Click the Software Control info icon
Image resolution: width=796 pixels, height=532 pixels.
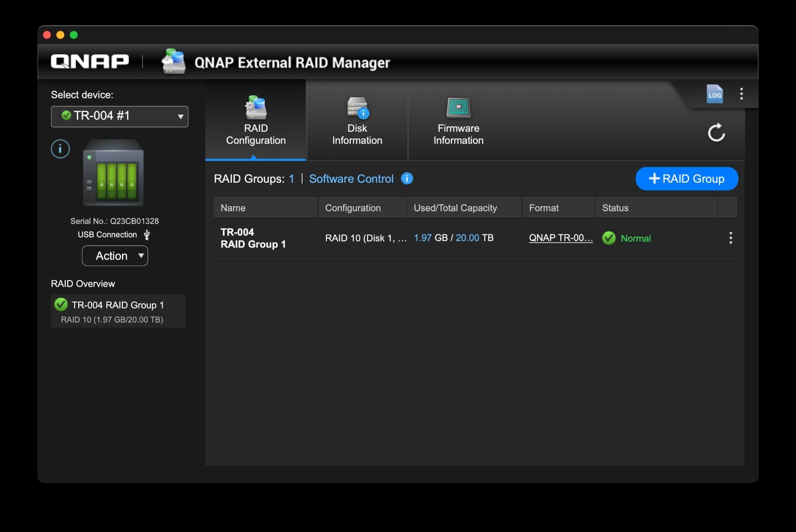click(x=407, y=179)
